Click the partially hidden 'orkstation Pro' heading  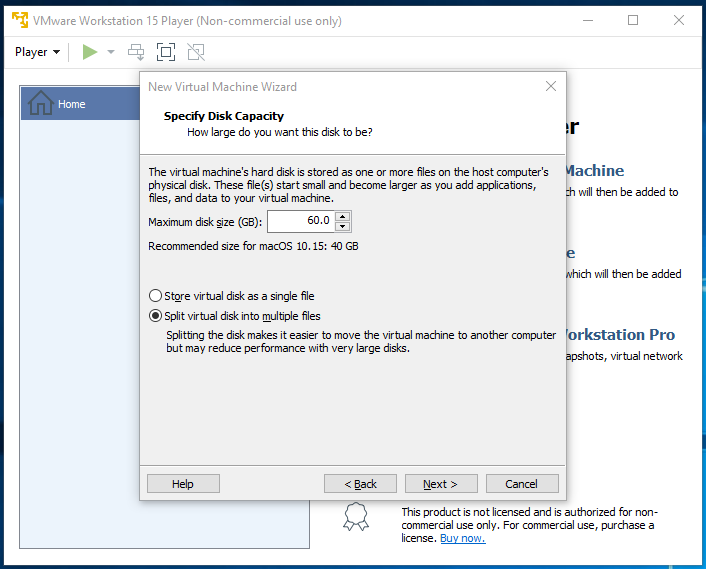621,334
